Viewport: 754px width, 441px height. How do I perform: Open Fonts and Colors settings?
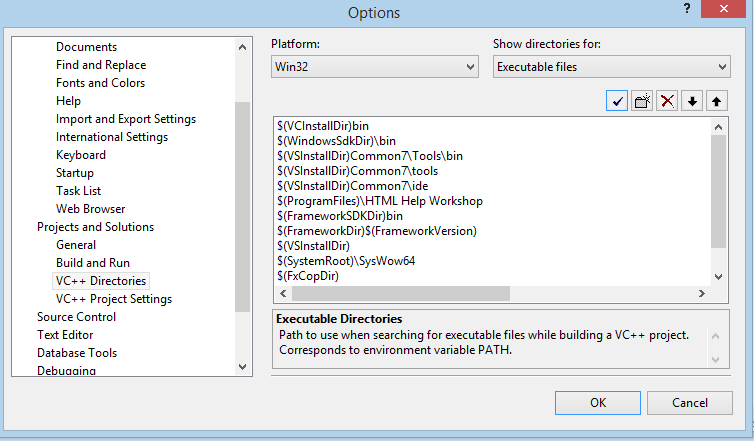[x=101, y=83]
